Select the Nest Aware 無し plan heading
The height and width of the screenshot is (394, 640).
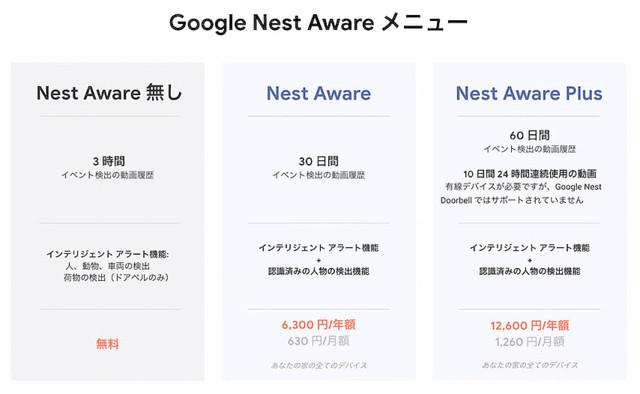pos(109,93)
